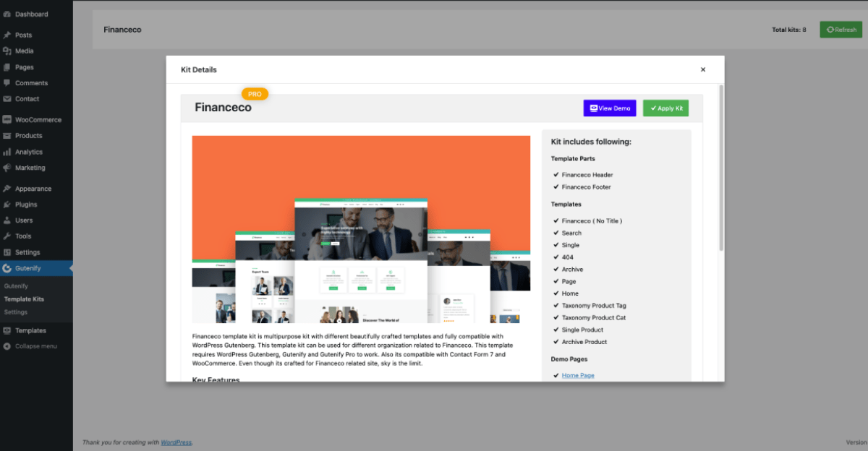This screenshot has height=451, width=868.
Task: Click the 'Kit includes following:' heading
Action: 591,142
